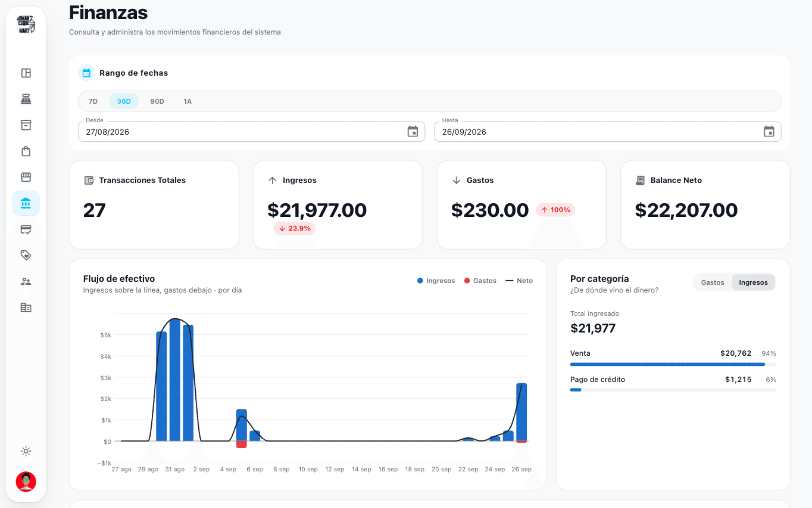812x508 pixels.
Task: Click the 100% Gastos increase badge
Action: [x=555, y=210]
